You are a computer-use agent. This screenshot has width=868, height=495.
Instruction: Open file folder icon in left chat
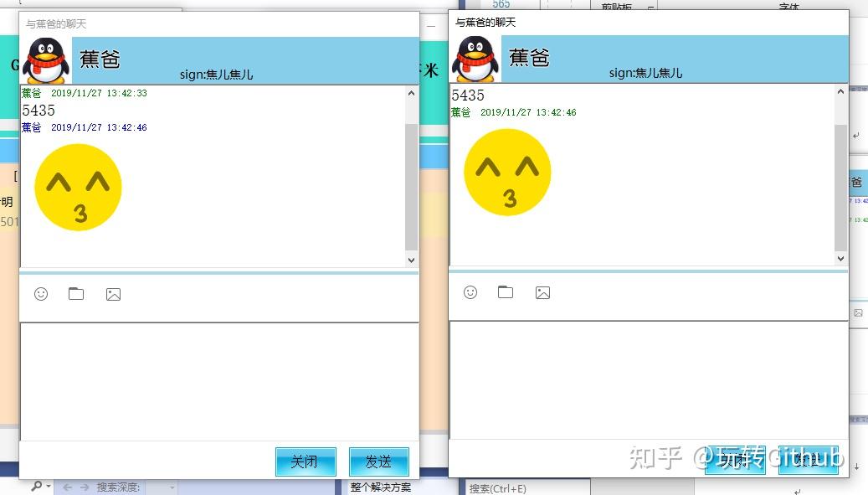pyautogui.click(x=76, y=293)
